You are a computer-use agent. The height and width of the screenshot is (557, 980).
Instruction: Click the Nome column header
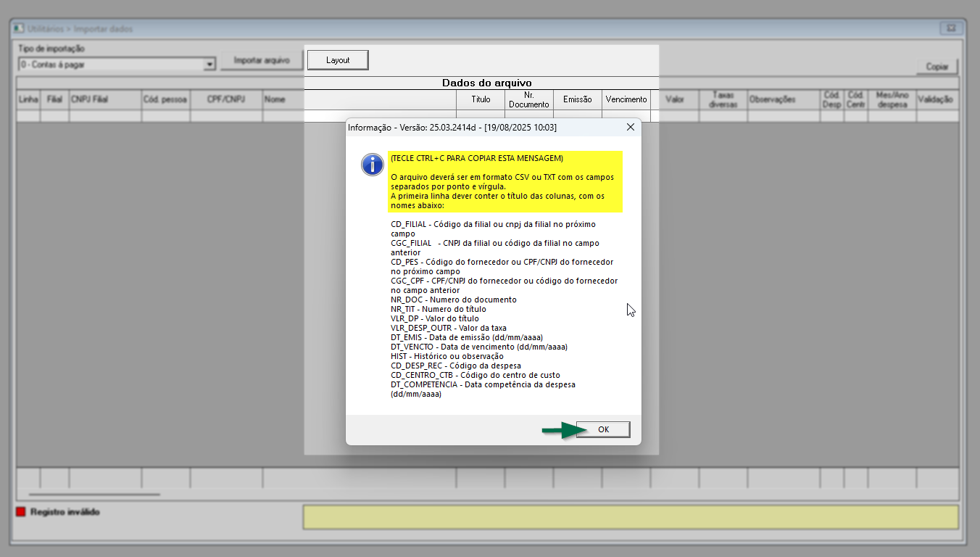click(359, 99)
